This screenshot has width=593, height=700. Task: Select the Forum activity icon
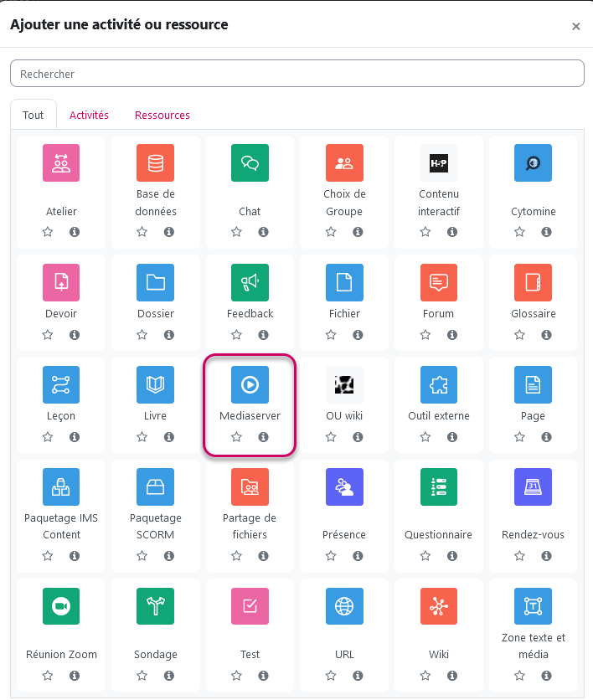(x=439, y=282)
